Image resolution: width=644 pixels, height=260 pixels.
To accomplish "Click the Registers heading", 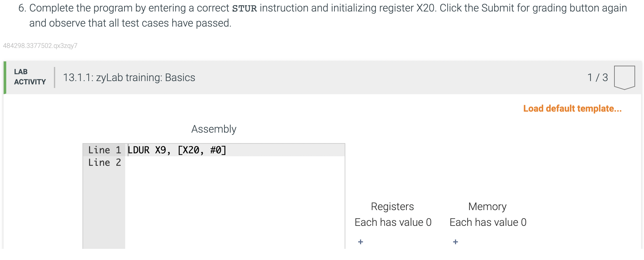I will pyautogui.click(x=392, y=206).
